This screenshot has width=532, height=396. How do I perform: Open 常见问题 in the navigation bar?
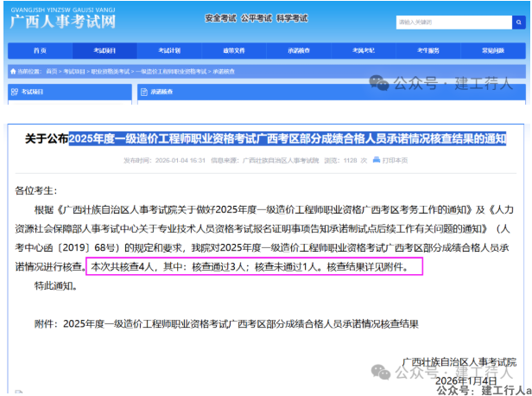click(x=493, y=51)
